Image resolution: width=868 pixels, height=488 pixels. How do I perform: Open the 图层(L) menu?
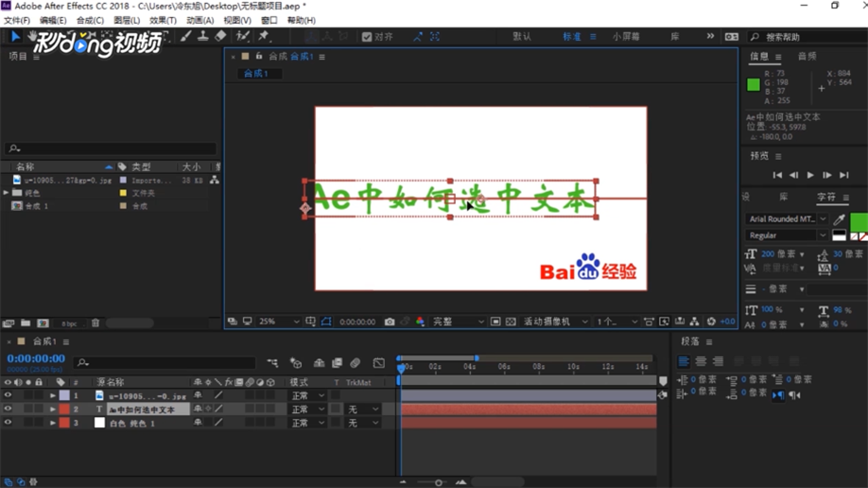coord(127,20)
